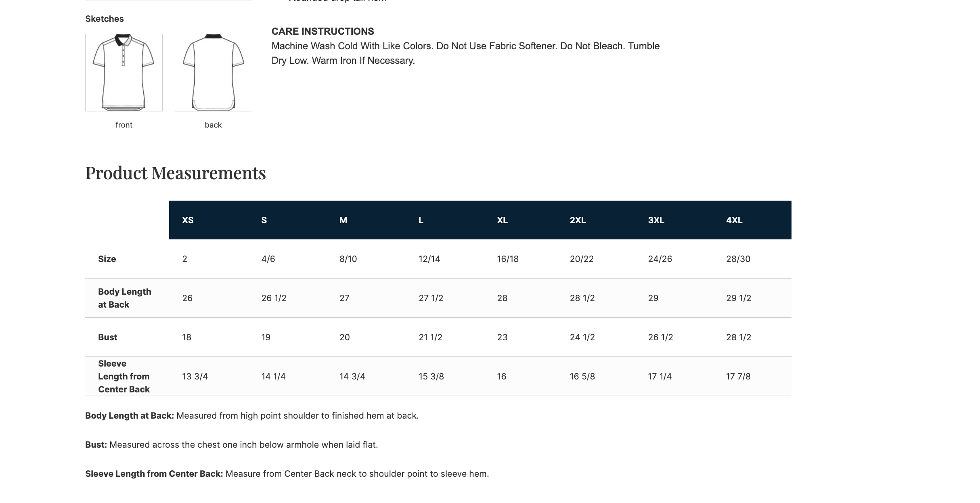Click the Size row label
This screenshot has height=503, width=980.
(107, 259)
